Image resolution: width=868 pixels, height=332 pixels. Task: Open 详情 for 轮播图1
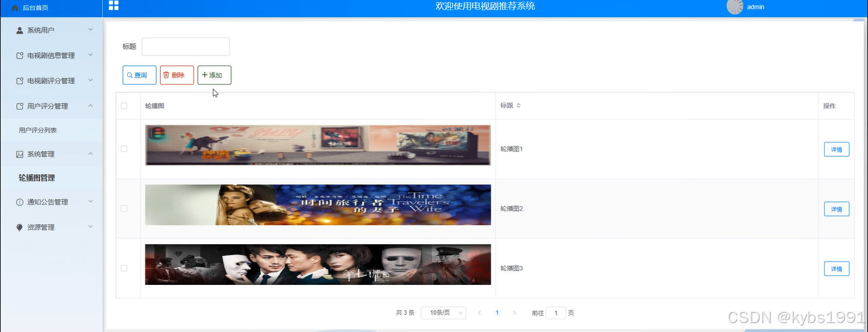[836, 149]
